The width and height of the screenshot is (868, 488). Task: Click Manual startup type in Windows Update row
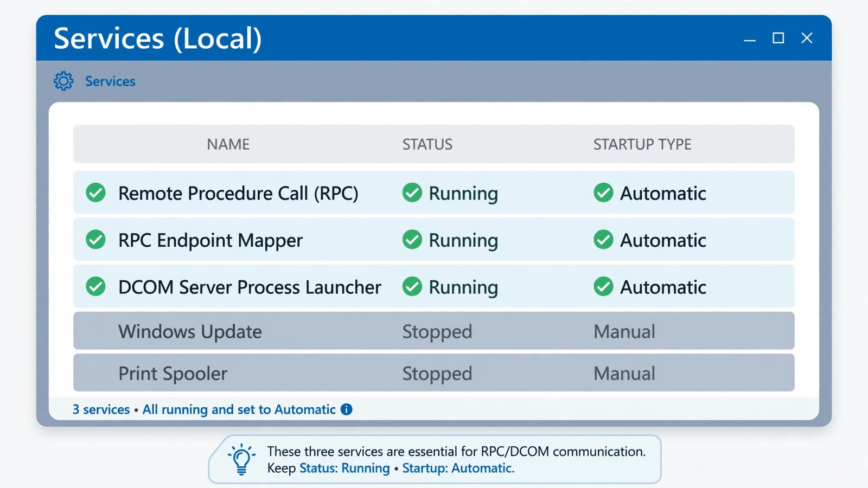tap(624, 331)
